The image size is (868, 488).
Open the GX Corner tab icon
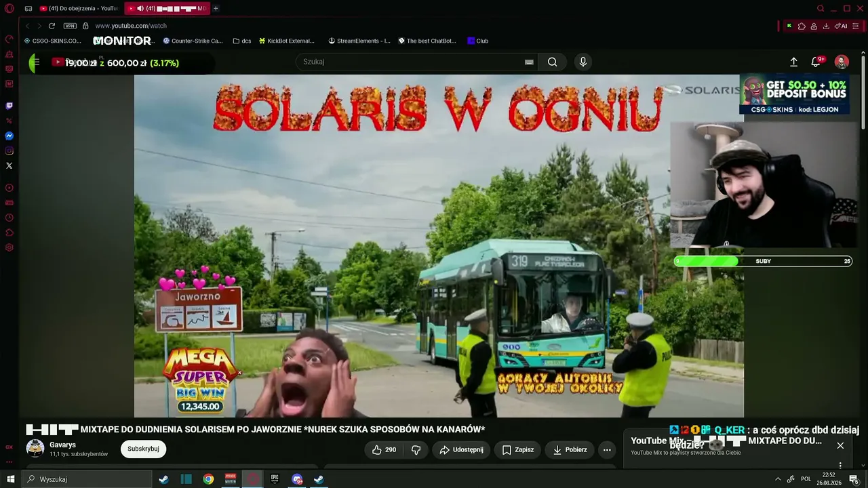point(28,9)
